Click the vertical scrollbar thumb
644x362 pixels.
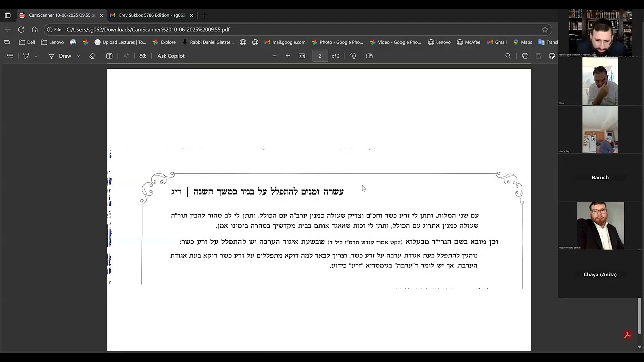pos(640,317)
